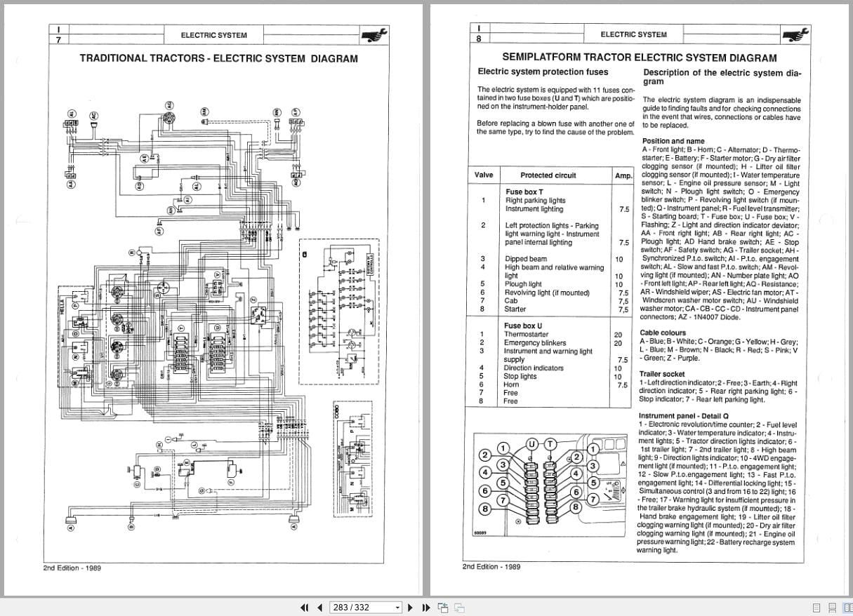Switch to continuous scrolling view
The image size is (853, 616).
tap(832, 608)
